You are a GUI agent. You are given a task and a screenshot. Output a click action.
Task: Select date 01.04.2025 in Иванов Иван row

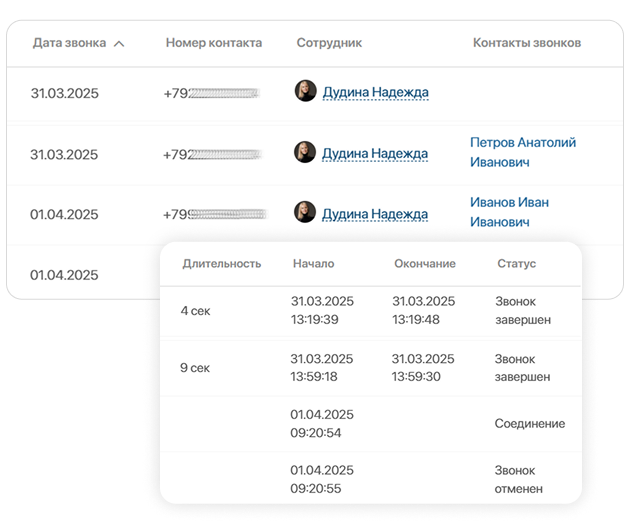point(64,214)
